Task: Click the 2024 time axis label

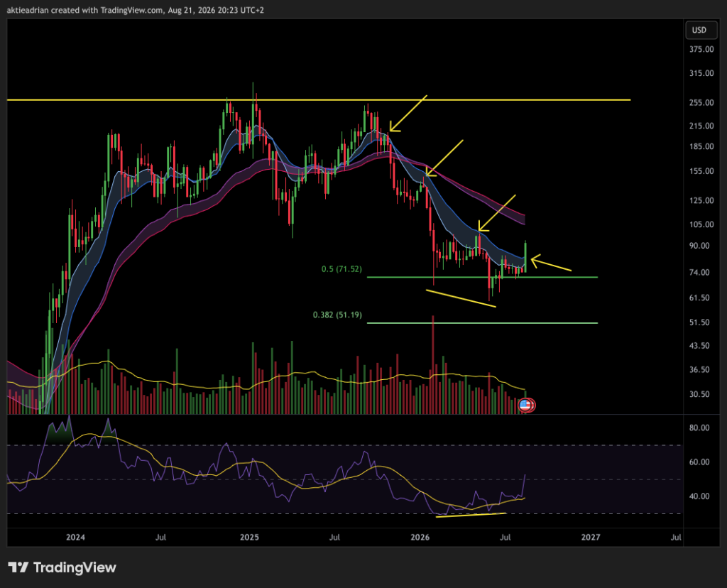Action: (x=75, y=538)
